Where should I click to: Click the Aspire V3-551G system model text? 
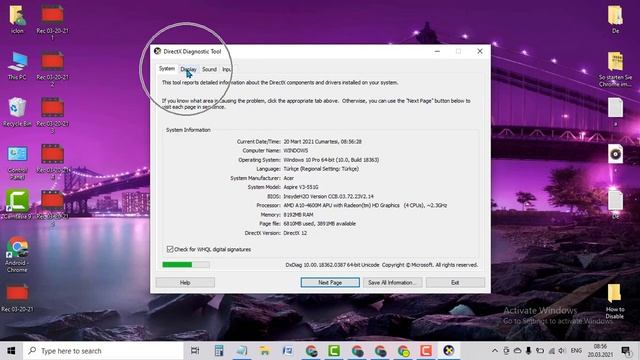pos(301,187)
